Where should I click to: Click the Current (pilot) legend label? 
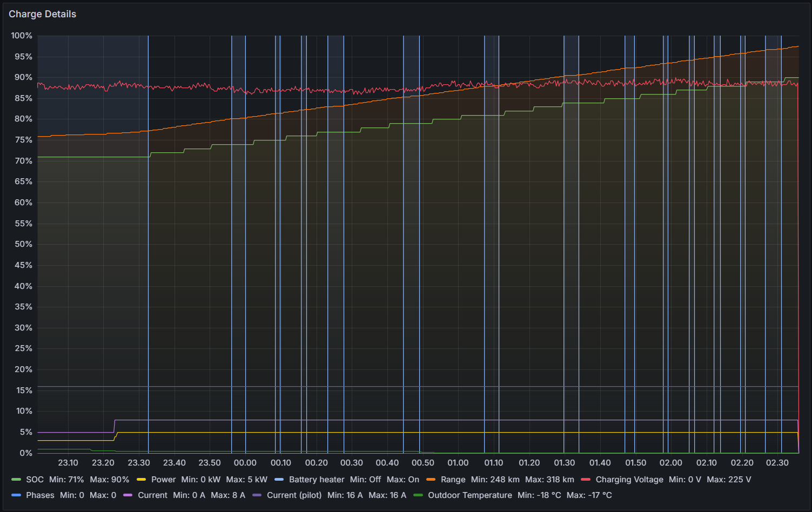[x=294, y=495]
